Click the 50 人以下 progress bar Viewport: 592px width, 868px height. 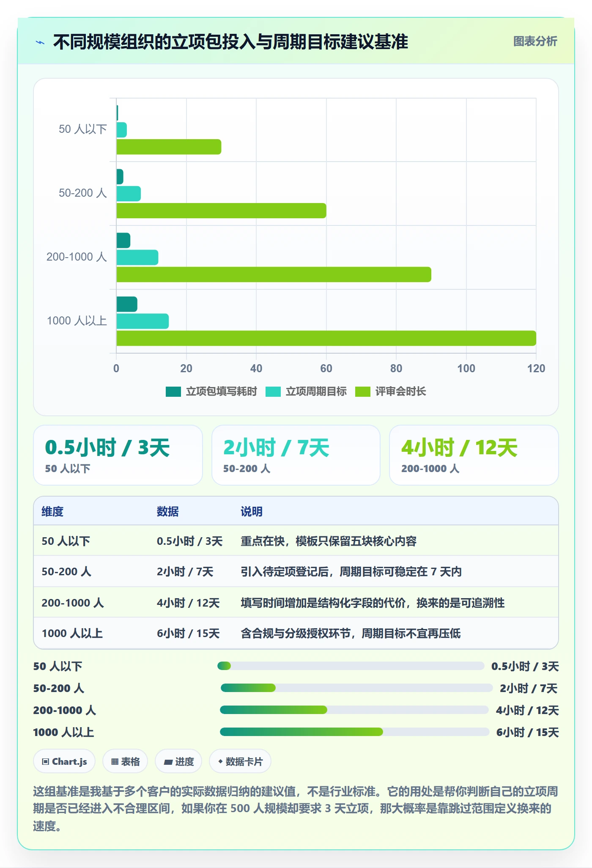pyautogui.click(x=351, y=666)
